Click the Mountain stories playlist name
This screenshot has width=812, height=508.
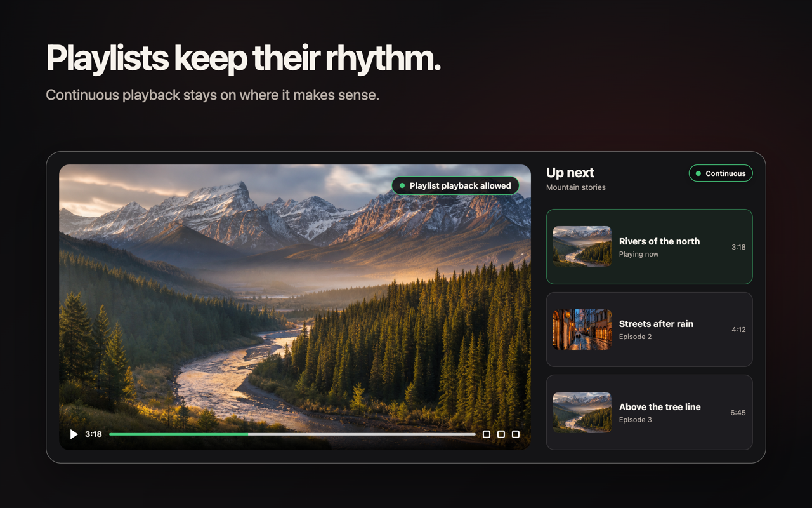point(575,187)
